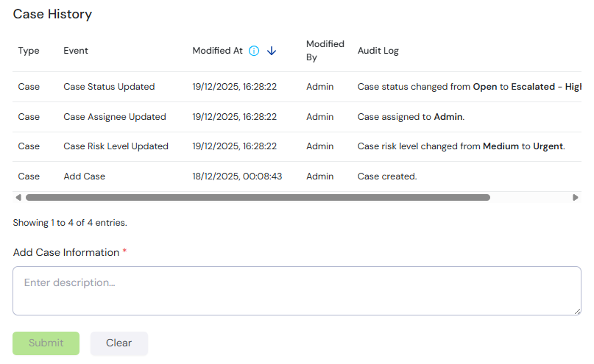Select the Case Assignee Updated event cell
594x364 pixels.
pyautogui.click(x=115, y=117)
